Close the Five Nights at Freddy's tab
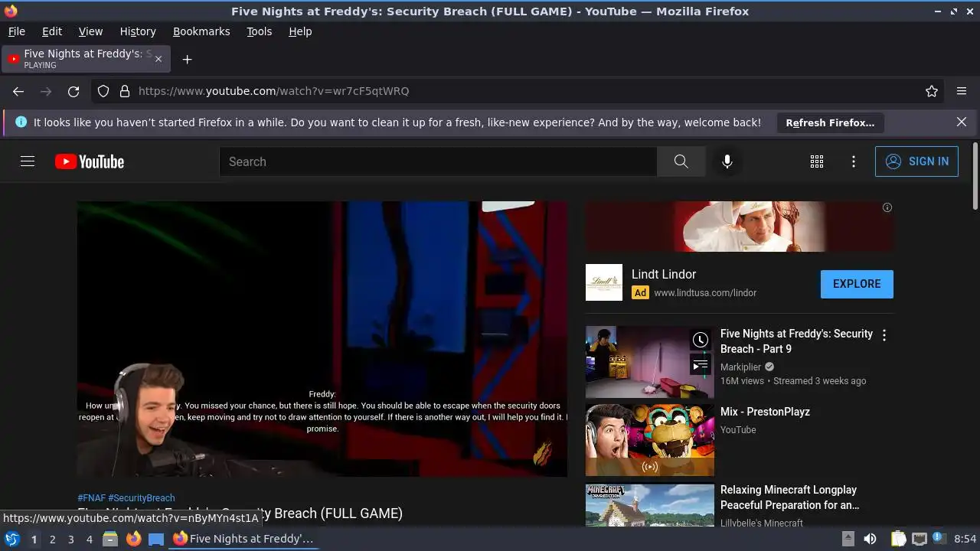The width and height of the screenshot is (980, 551). 158,59
